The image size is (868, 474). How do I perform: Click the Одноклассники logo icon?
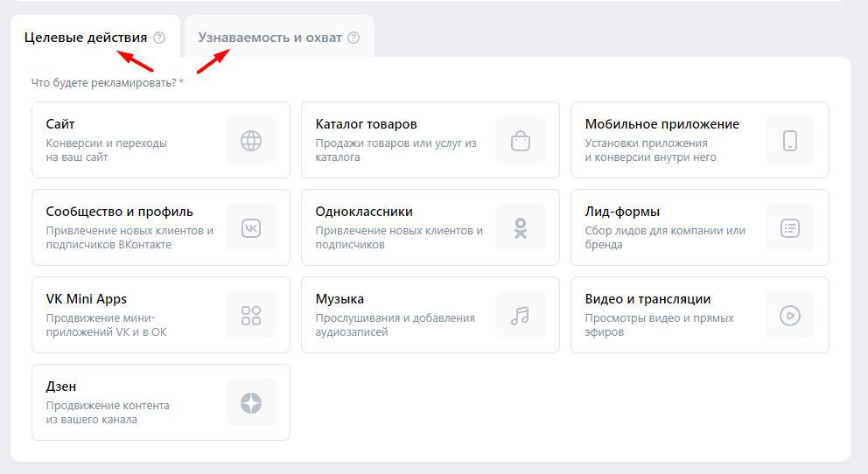pyautogui.click(x=521, y=228)
